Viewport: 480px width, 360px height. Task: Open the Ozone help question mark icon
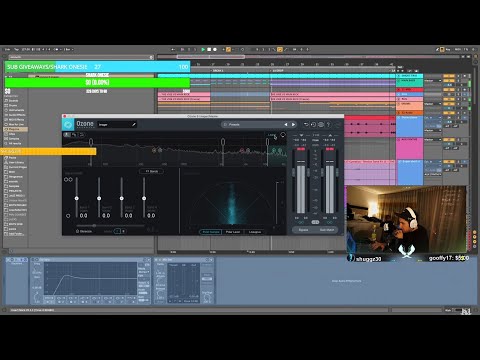pyautogui.click(x=328, y=124)
